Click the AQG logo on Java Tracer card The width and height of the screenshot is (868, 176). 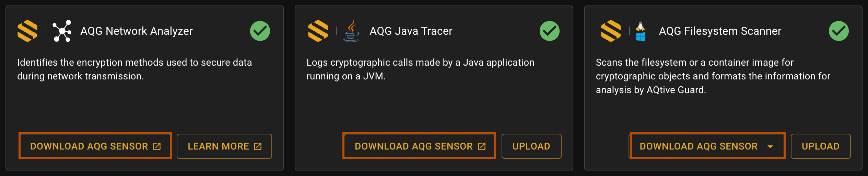(x=318, y=31)
